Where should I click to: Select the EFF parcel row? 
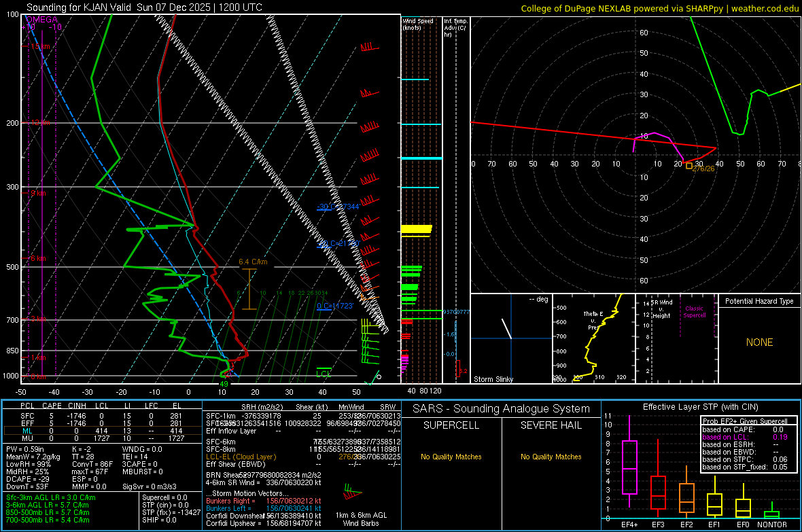click(x=102, y=423)
